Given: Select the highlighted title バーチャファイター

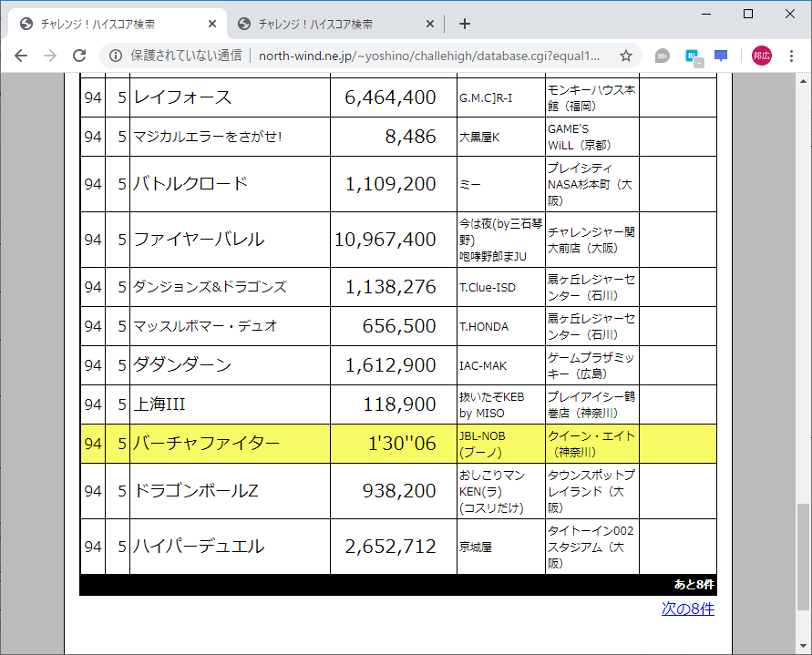Looking at the screenshot, I should click(206, 444).
